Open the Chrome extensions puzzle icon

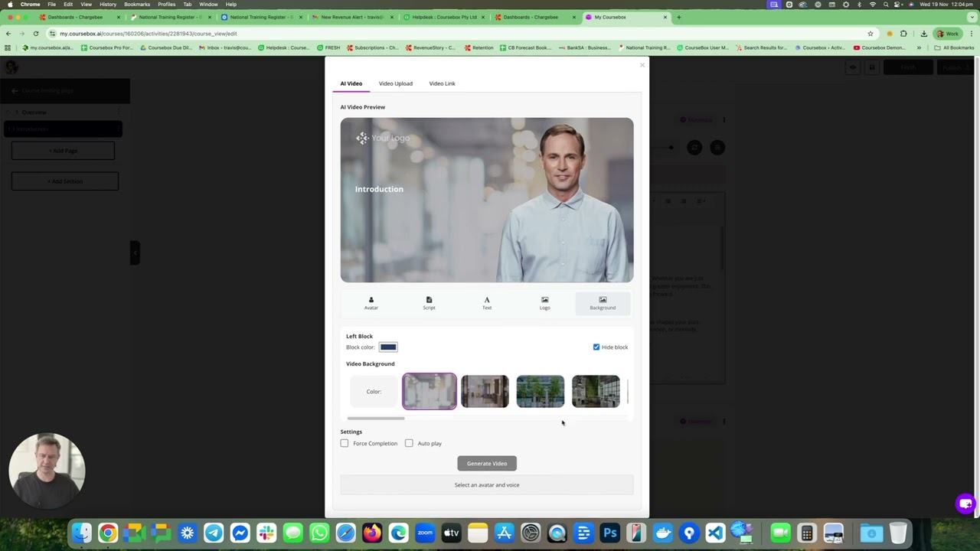tap(903, 34)
